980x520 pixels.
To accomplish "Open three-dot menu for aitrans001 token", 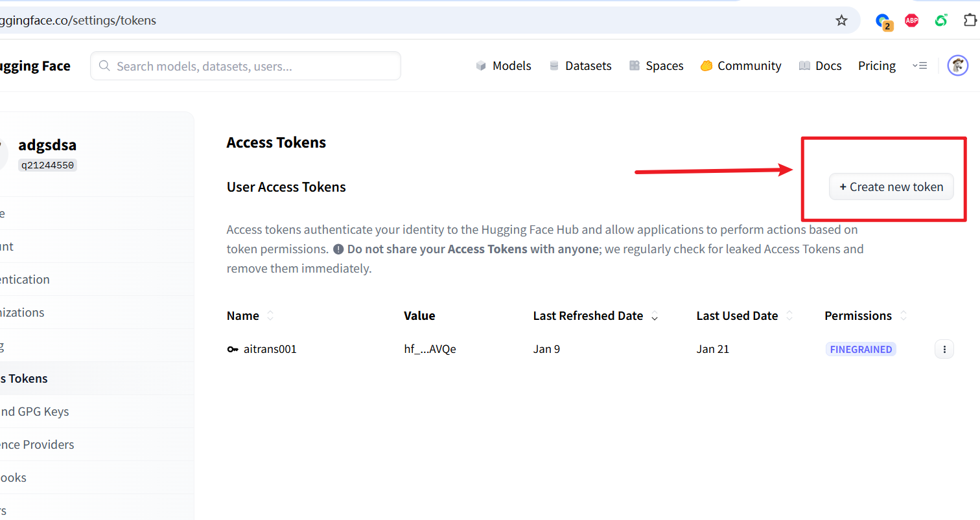I will point(944,349).
